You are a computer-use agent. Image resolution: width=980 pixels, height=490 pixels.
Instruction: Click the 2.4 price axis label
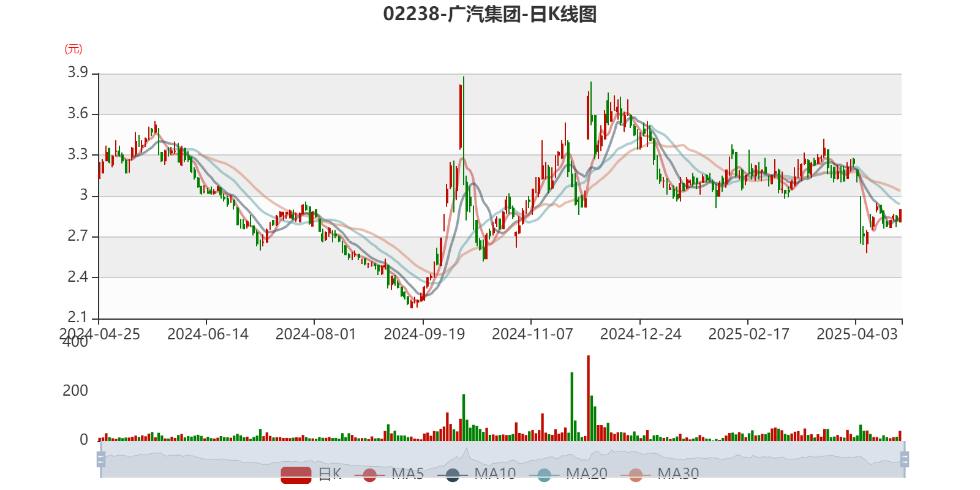click(78, 277)
